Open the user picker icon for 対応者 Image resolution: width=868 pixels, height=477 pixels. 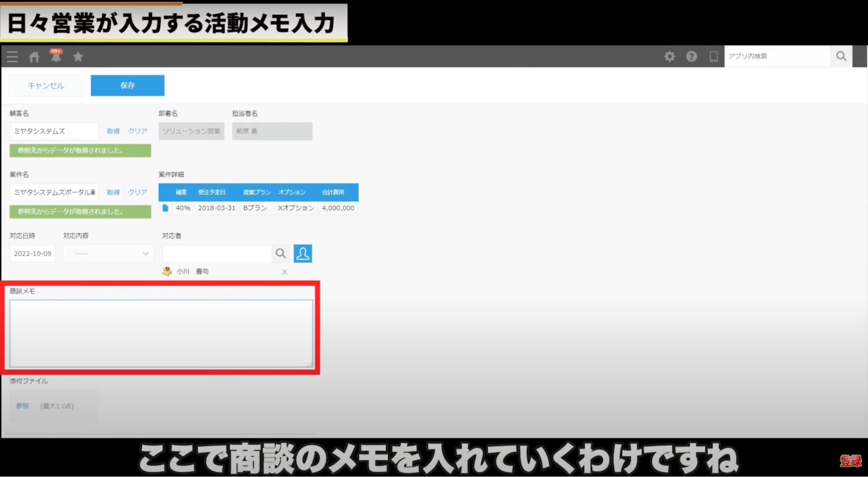[303, 253]
